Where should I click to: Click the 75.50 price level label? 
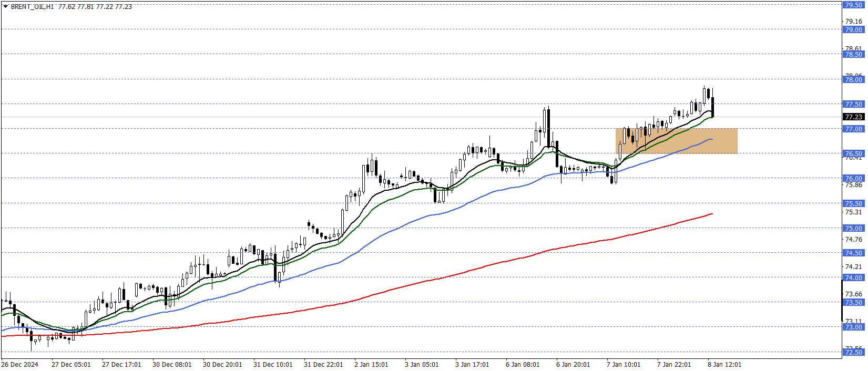[853, 203]
